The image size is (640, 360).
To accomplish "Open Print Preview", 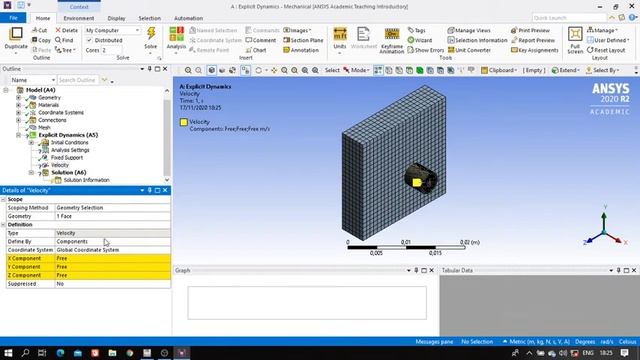I will coord(530,30).
